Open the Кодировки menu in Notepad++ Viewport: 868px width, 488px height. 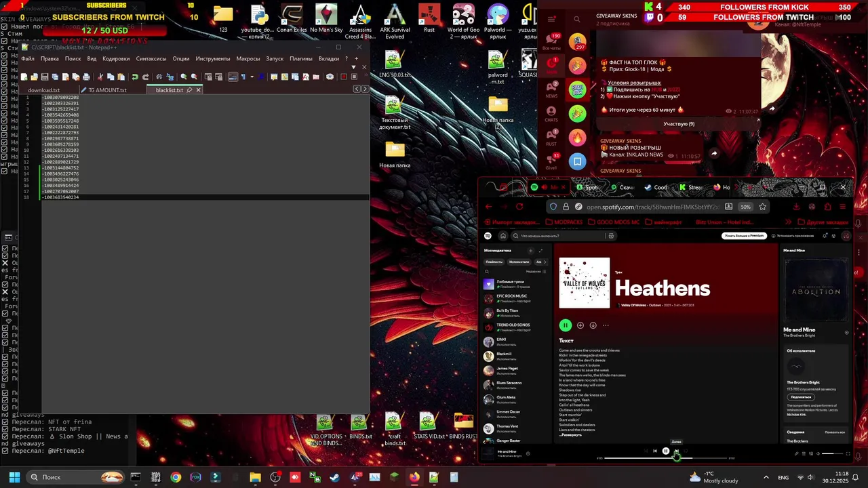[x=116, y=59]
